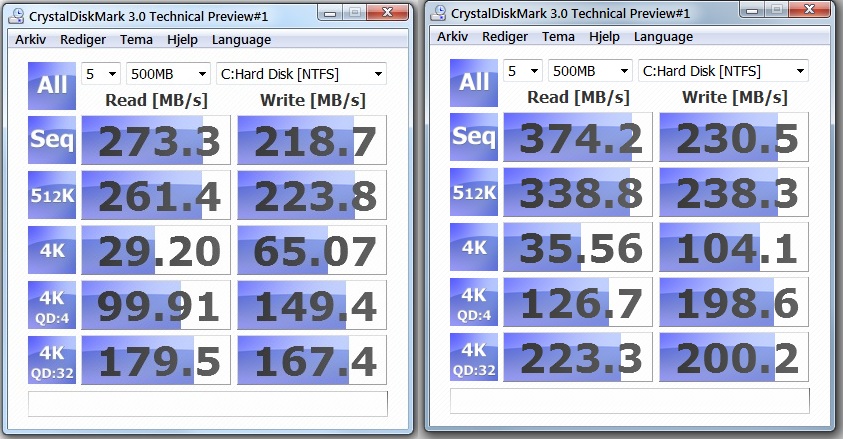This screenshot has width=843, height=439.
Task: Click the comment box at the bottom of the right window
Action: (630, 401)
